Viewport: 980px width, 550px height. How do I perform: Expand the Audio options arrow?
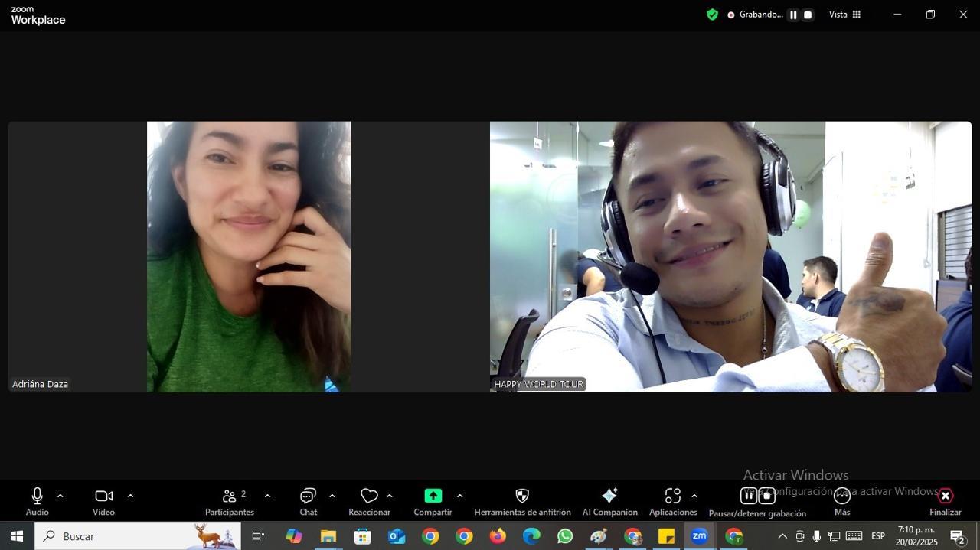(60, 496)
